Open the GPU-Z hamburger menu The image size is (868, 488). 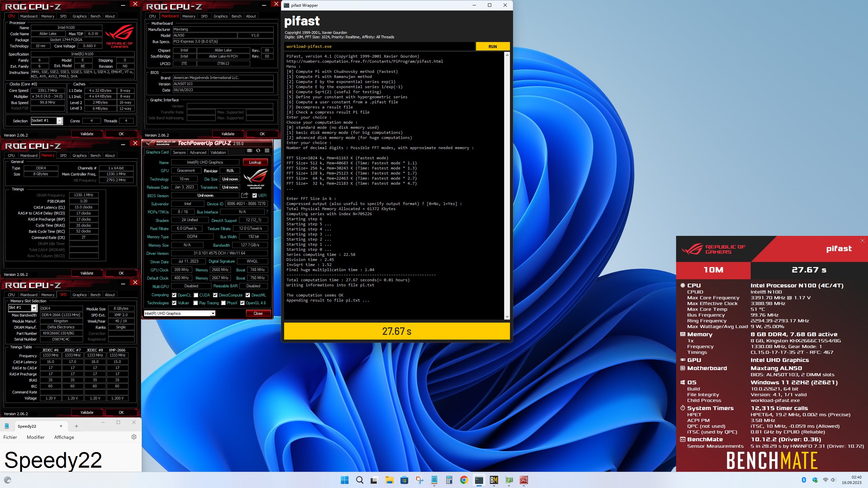[267, 150]
